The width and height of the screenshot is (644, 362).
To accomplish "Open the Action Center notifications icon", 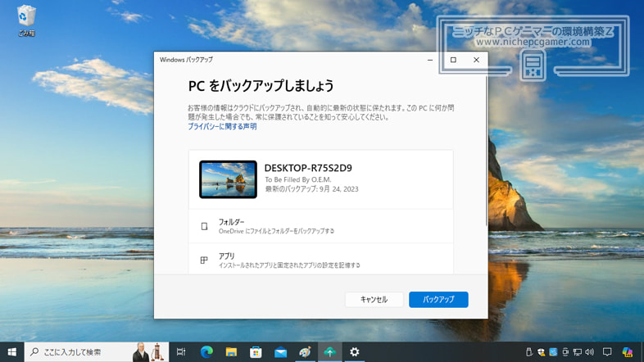I will pyautogui.click(x=607, y=351).
